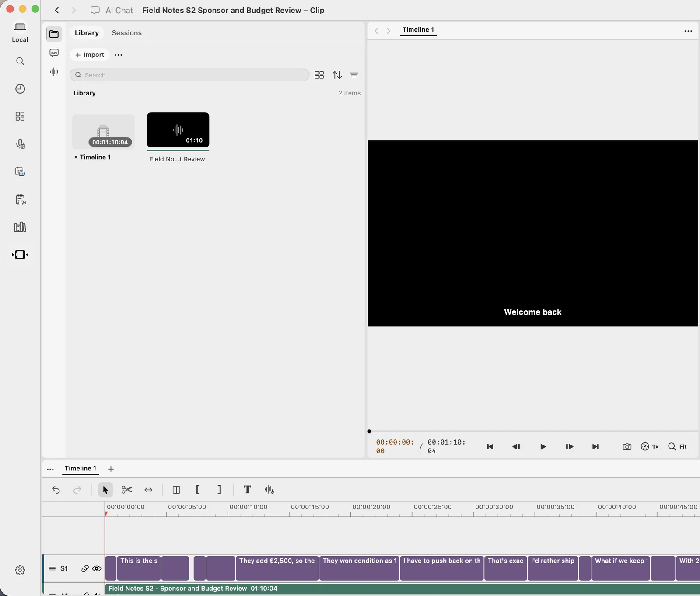Add a new timeline tab
This screenshot has width=700, height=596.
click(111, 469)
